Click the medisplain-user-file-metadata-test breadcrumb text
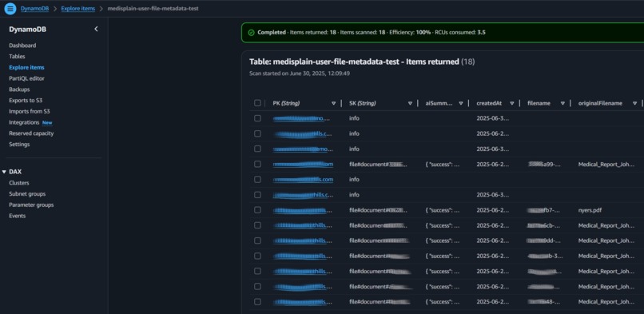Viewport: 644px width, 314px height. click(x=153, y=9)
